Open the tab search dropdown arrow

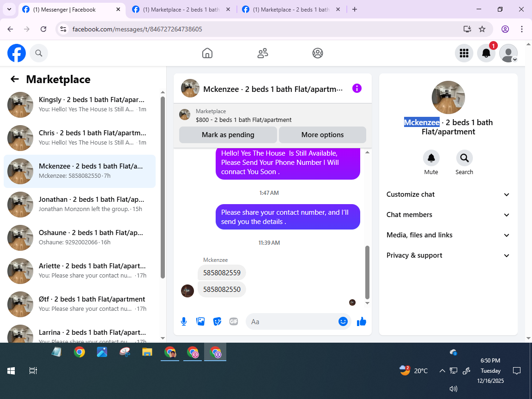[9, 10]
